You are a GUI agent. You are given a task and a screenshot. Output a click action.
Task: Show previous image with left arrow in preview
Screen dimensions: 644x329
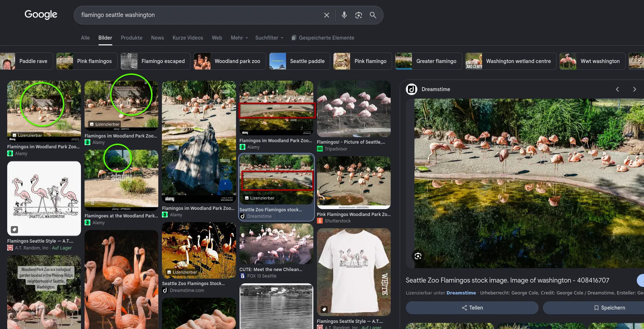(x=617, y=89)
